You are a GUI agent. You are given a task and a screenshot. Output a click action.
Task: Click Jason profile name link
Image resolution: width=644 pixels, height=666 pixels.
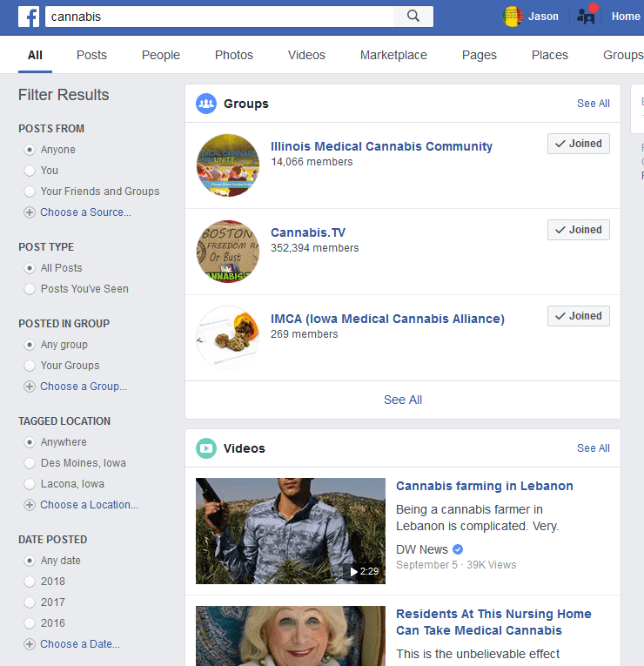543,17
